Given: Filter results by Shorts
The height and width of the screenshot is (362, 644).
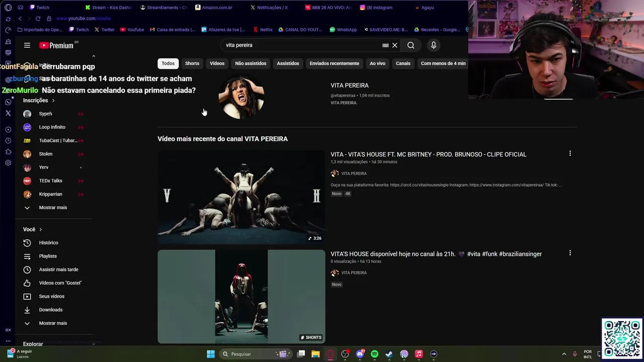Looking at the screenshot, I should pos(192,63).
